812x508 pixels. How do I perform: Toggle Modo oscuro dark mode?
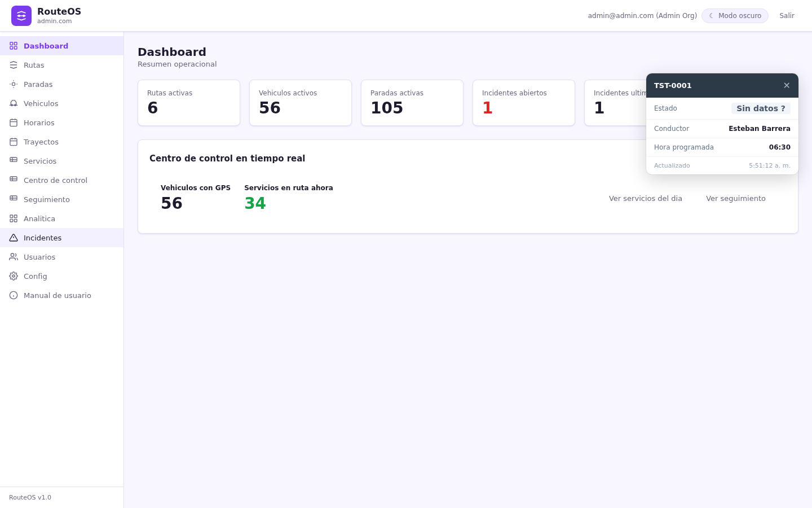point(735,16)
